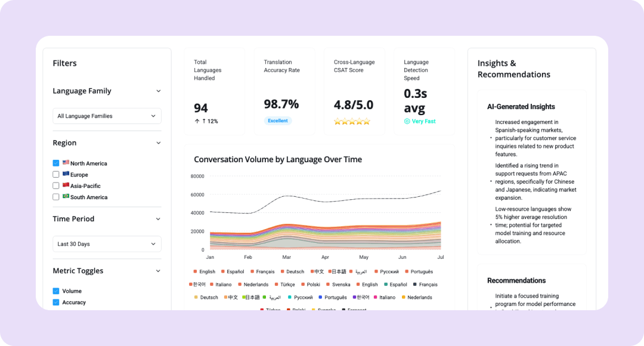Enable the Europe region checkbox

point(56,174)
